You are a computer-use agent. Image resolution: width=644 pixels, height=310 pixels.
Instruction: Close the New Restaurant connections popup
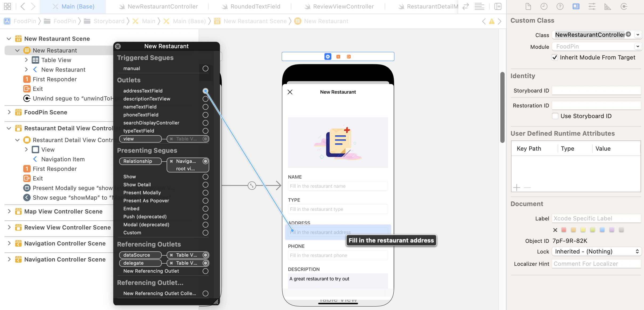click(118, 46)
